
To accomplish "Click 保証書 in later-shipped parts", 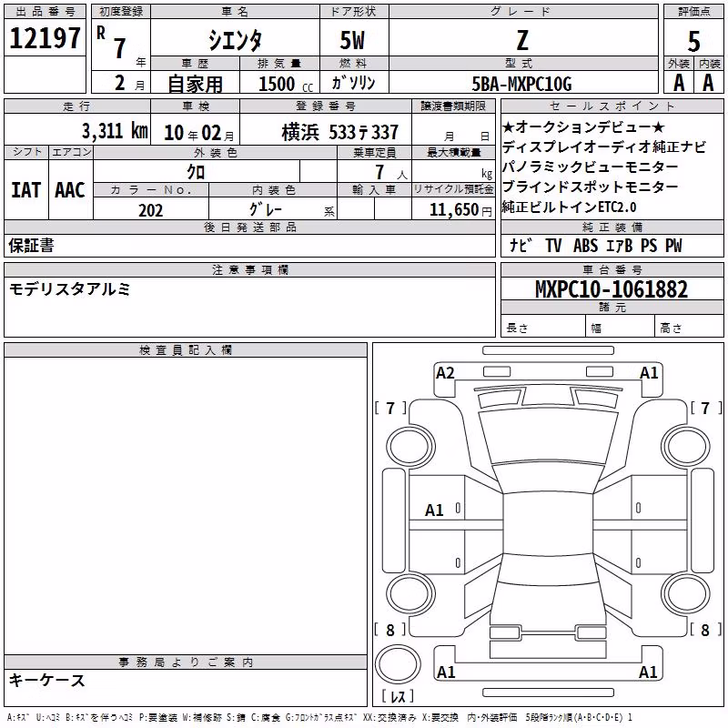I will (31, 246).
